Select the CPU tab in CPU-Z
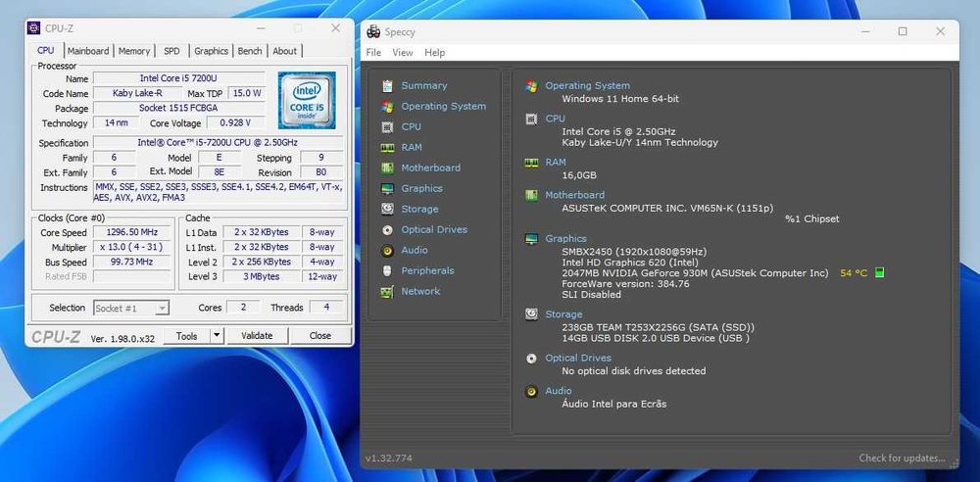Viewport: 980px width, 482px height. coord(46,50)
